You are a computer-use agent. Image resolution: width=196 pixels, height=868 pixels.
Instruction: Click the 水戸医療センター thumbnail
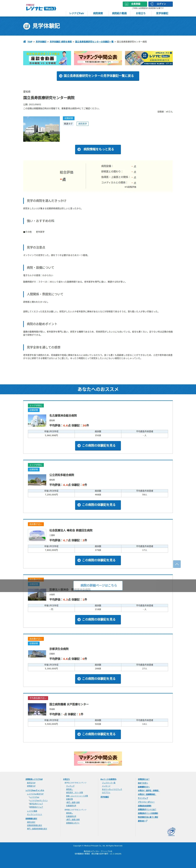tap(37, 709)
